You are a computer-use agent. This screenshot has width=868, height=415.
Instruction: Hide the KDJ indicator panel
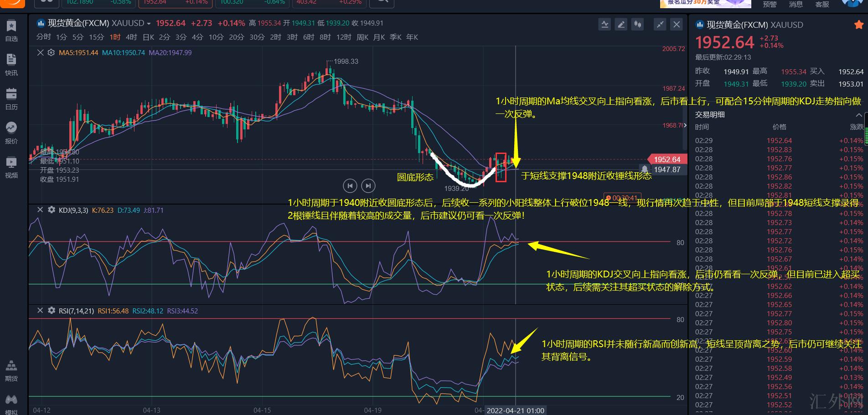(x=40, y=210)
